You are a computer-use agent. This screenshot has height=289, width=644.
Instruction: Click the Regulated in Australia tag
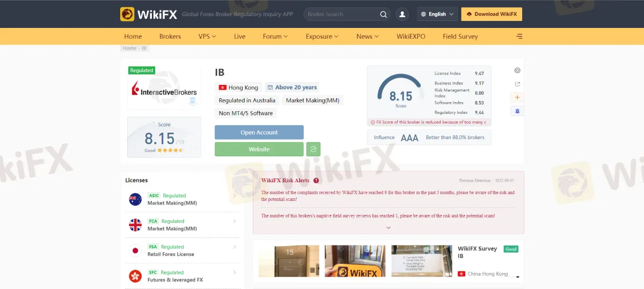[x=247, y=100]
